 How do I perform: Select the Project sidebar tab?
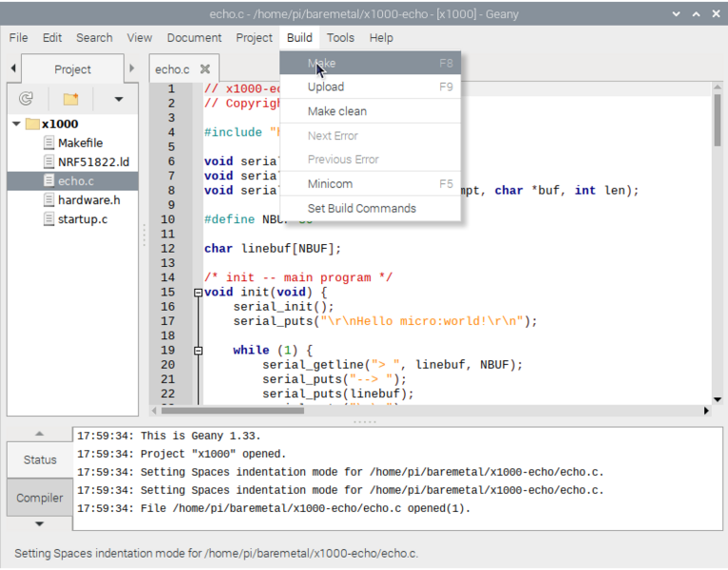point(72,69)
